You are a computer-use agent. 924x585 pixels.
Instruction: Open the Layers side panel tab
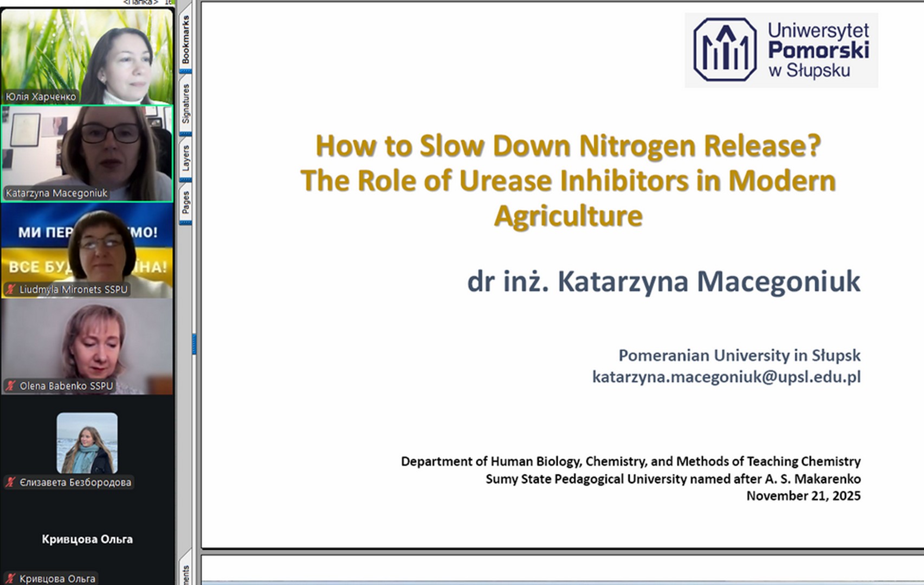point(185,158)
